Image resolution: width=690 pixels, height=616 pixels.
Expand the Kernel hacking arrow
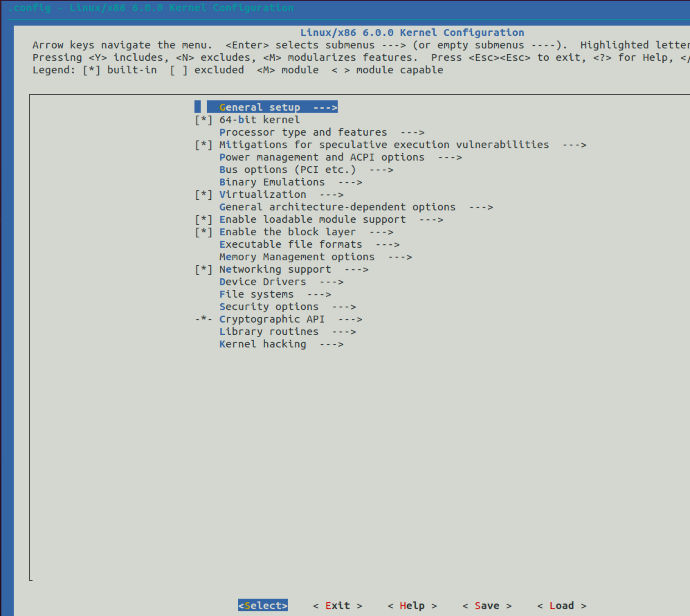pyautogui.click(x=332, y=344)
